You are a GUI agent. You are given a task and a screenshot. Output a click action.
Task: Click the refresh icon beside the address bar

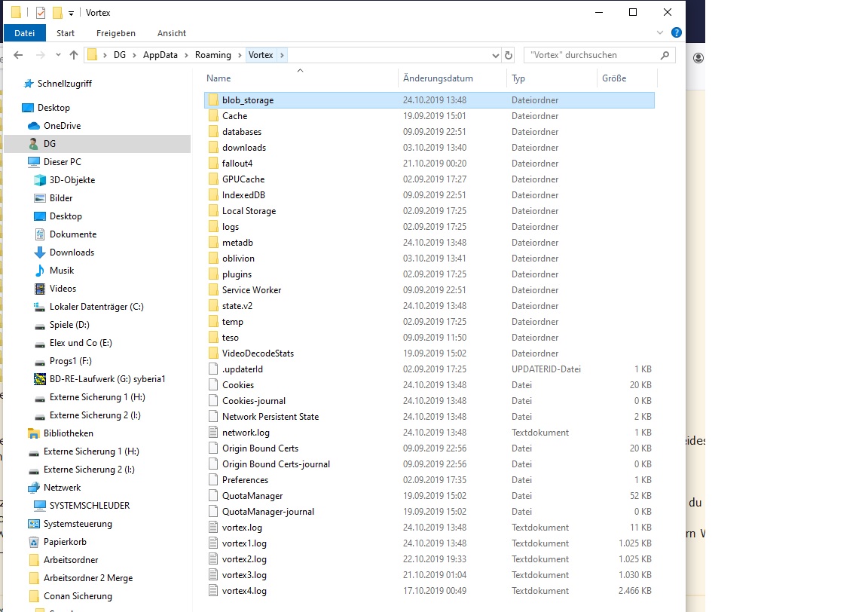509,55
